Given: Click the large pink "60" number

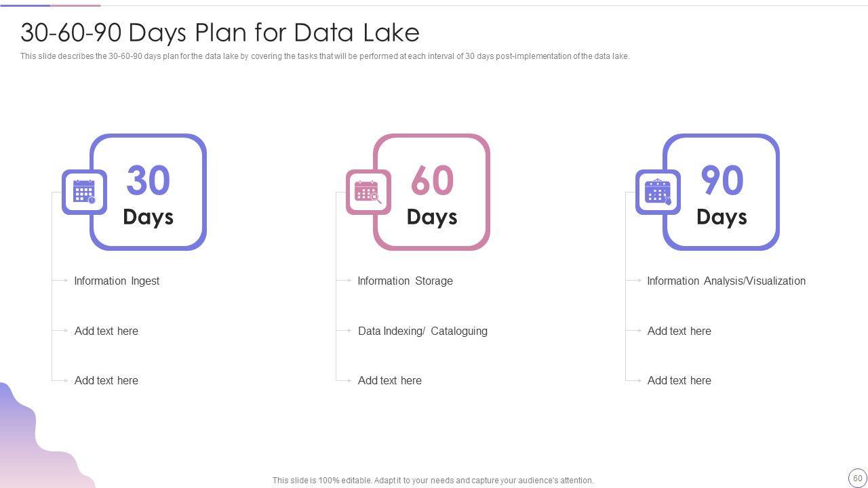Looking at the screenshot, I should point(431,181).
